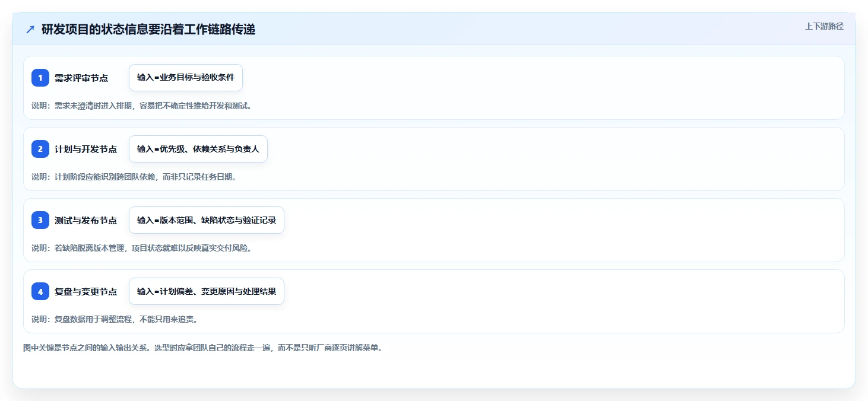Select the 复盘与变更节点 title
Image resolution: width=868 pixels, height=401 pixels.
(86, 291)
